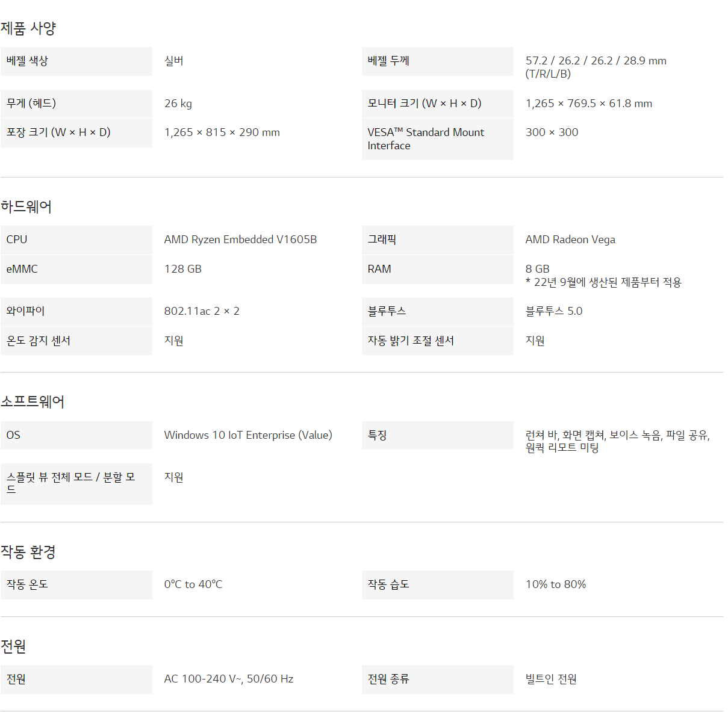Viewport: 728px width, 712px height.
Task: Click the 하드웨어 section heading
Action: tap(26, 207)
